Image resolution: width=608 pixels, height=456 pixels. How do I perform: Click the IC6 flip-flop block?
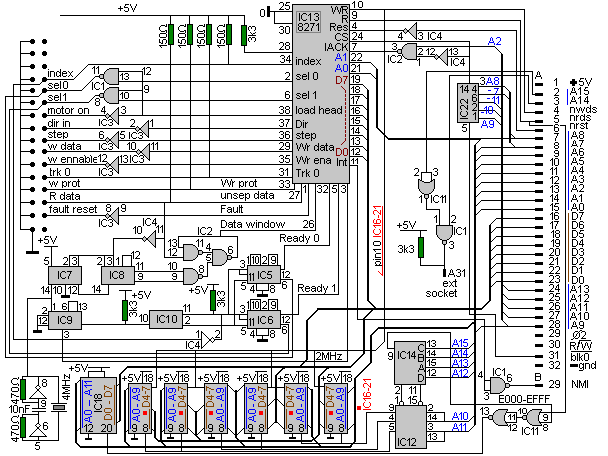tap(264, 319)
